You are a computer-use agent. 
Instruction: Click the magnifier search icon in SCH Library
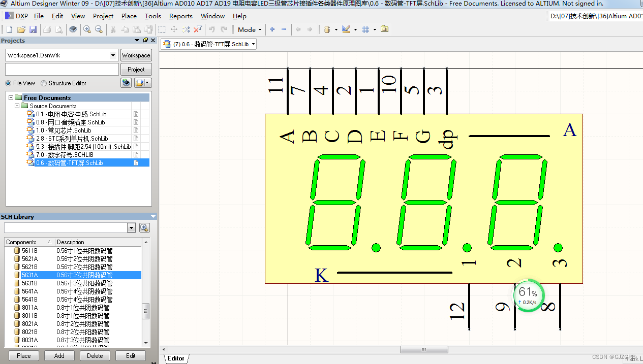(144, 227)
